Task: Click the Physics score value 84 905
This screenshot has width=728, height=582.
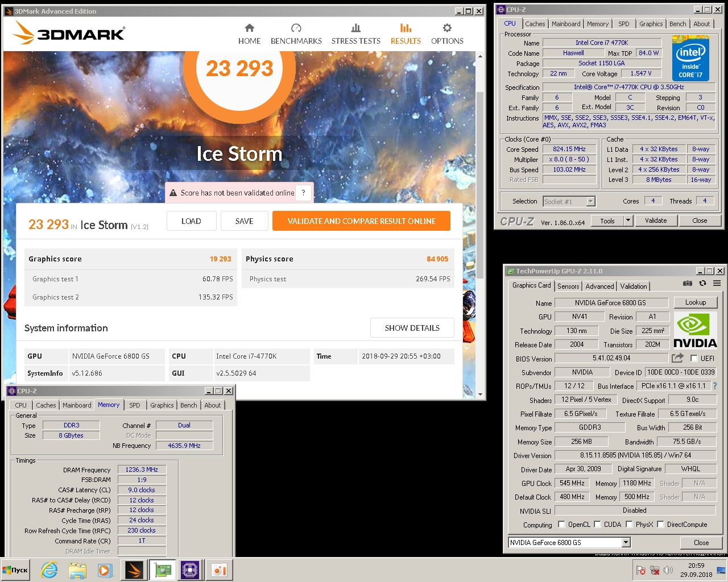Action: click(437, 259)
